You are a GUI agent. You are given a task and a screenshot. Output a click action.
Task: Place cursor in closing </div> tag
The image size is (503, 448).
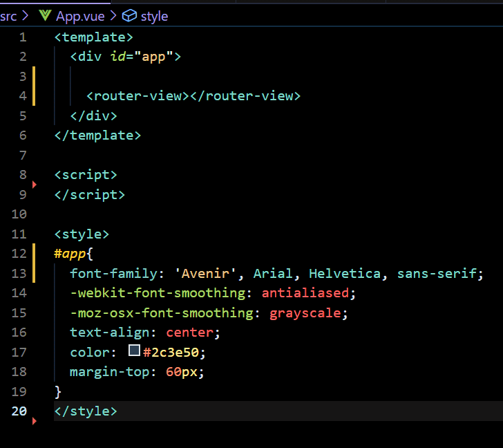94,116
